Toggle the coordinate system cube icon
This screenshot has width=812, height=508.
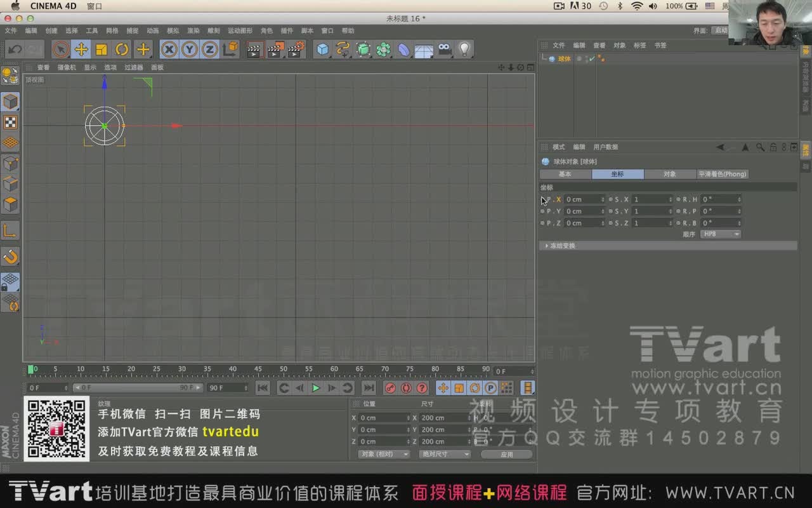click(231, 49)
